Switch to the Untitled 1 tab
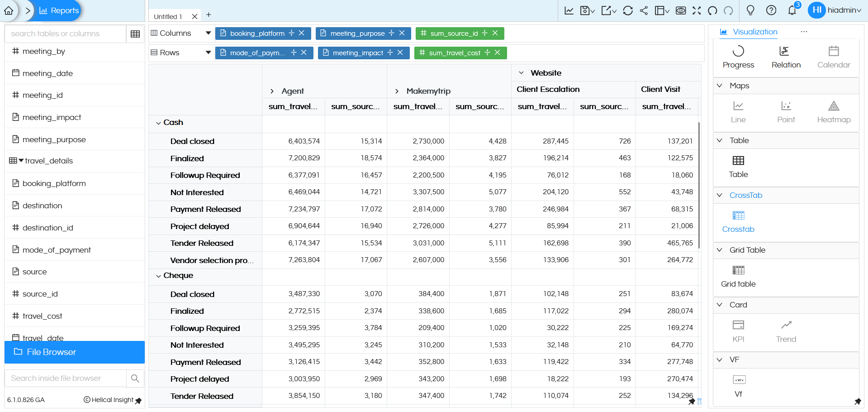The image size is (868, 412). (x=167, y=15)
